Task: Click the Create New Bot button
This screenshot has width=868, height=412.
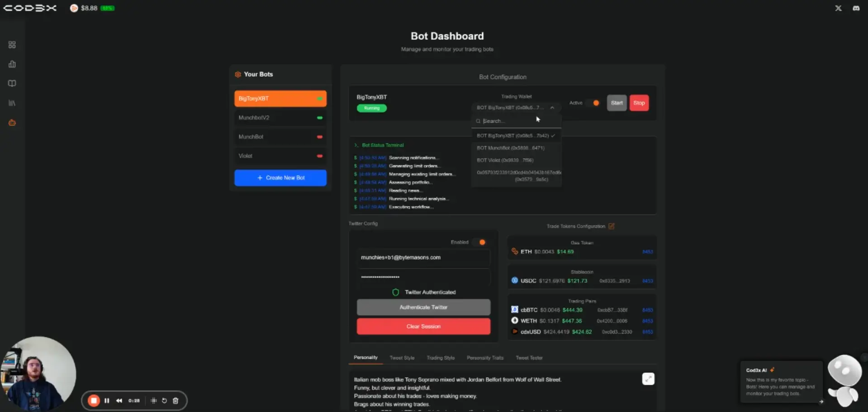Action: (x=280, y=178)
